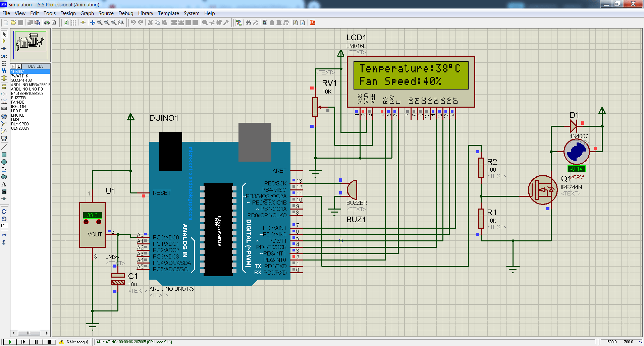Choose the 2D graphics text tool
This screenshot has width=644, height=346.
[4, 184]
